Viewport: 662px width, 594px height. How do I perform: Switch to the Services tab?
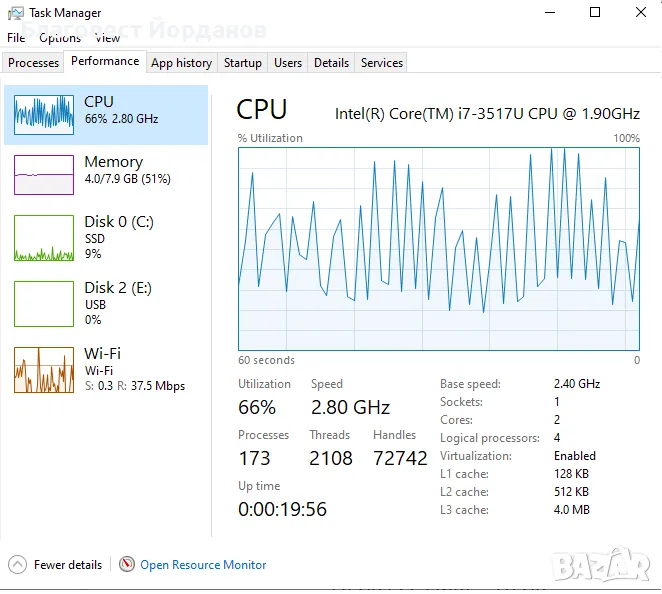pyautogui.click(x=382, y=63)
